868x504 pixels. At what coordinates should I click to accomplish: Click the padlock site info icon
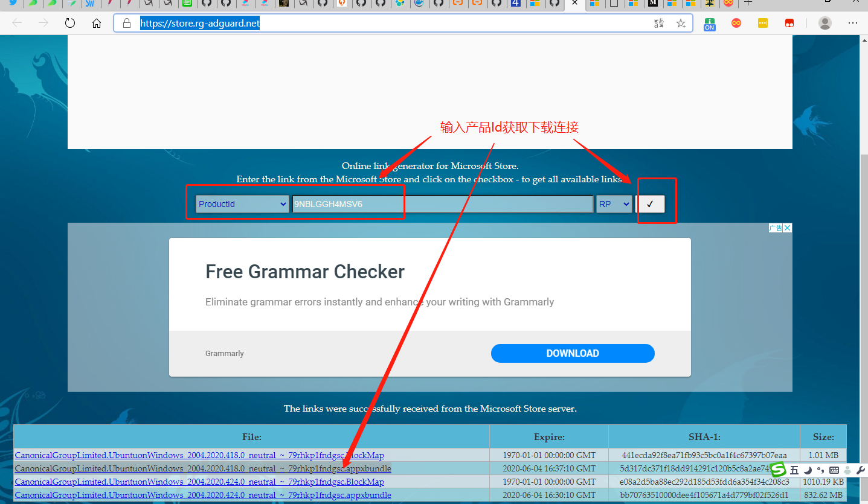[126, 23]
